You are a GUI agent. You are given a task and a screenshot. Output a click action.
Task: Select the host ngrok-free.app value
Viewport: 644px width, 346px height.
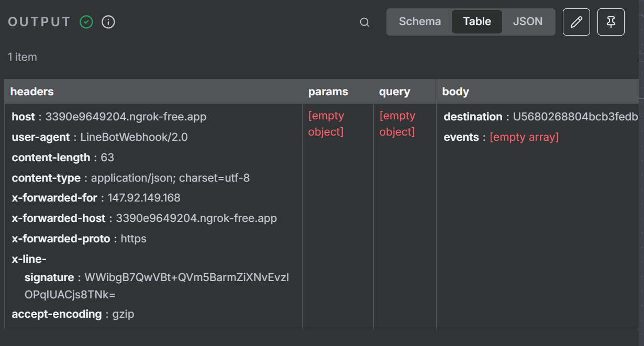[126, 117]
